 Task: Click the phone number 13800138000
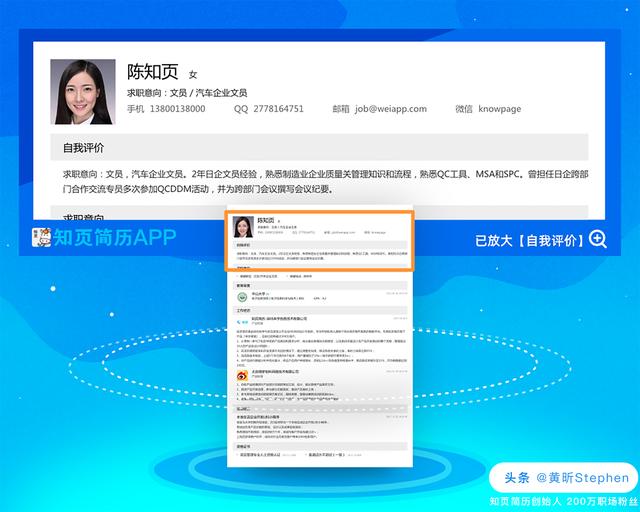[178, 109]
